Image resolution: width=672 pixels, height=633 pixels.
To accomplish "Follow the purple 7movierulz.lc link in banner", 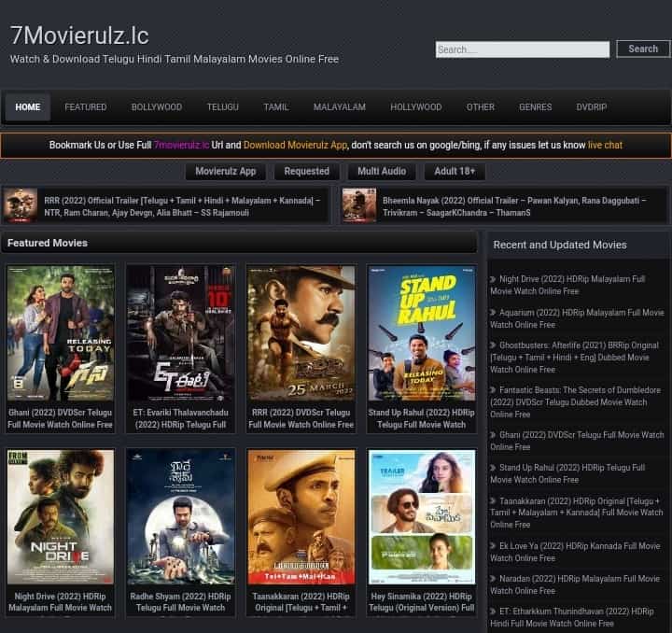I will 182,145.
